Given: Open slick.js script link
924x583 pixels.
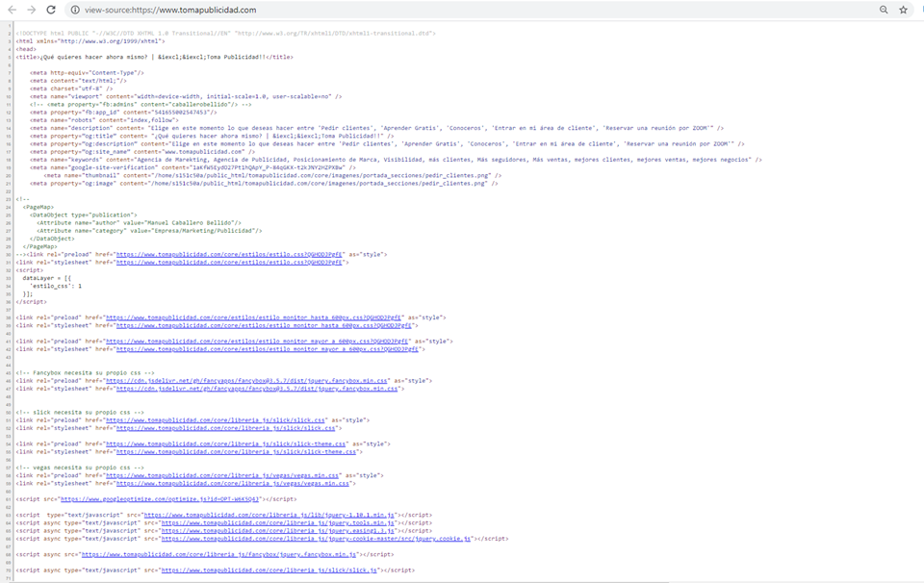Looking at the screenshot, I should coord(269,570).
